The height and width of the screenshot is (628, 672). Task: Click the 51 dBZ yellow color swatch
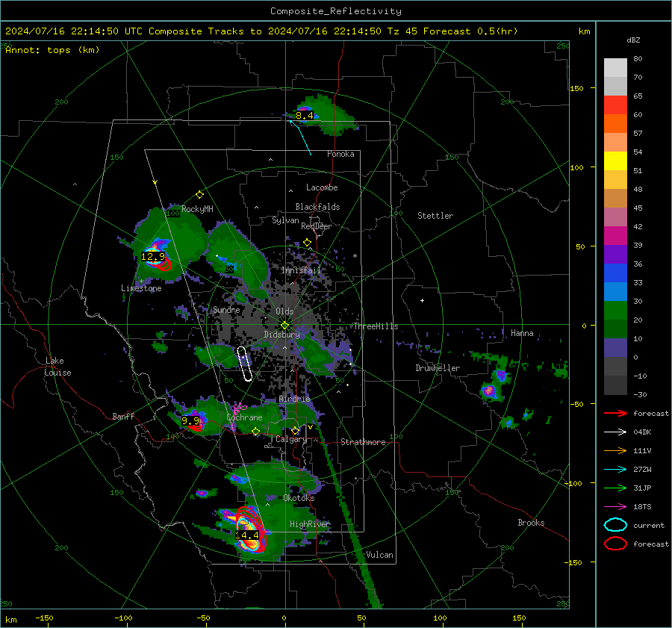(615, 161)
